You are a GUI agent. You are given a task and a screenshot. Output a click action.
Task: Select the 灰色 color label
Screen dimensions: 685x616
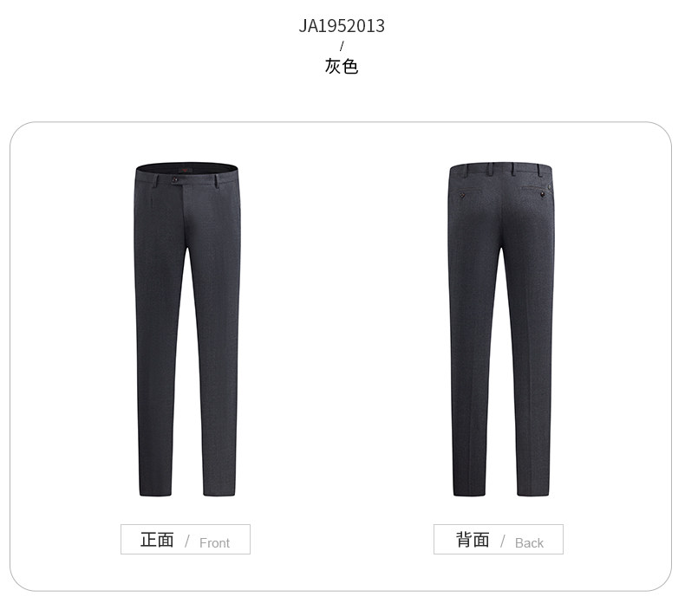(x=342, y=67)
